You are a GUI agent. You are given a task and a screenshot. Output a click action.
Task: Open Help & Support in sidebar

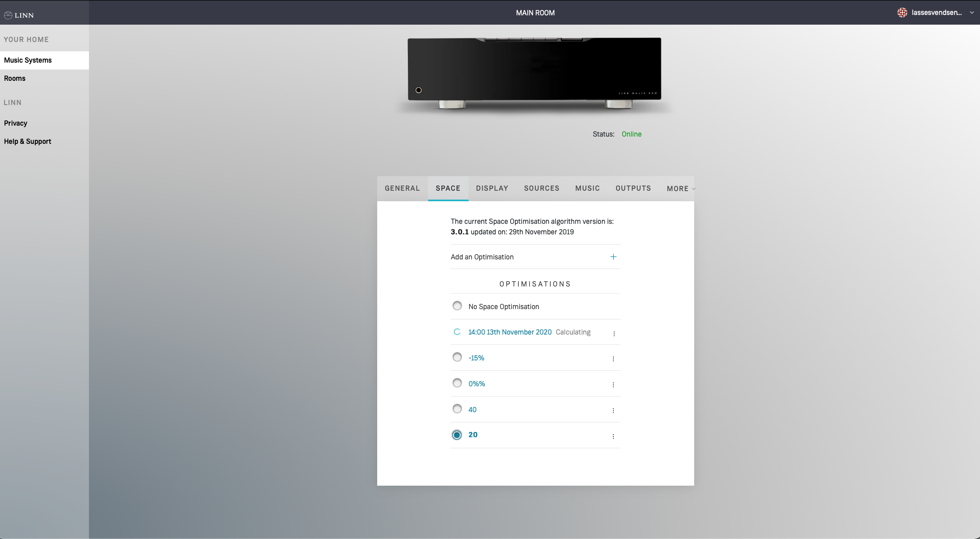coord(44,141)
